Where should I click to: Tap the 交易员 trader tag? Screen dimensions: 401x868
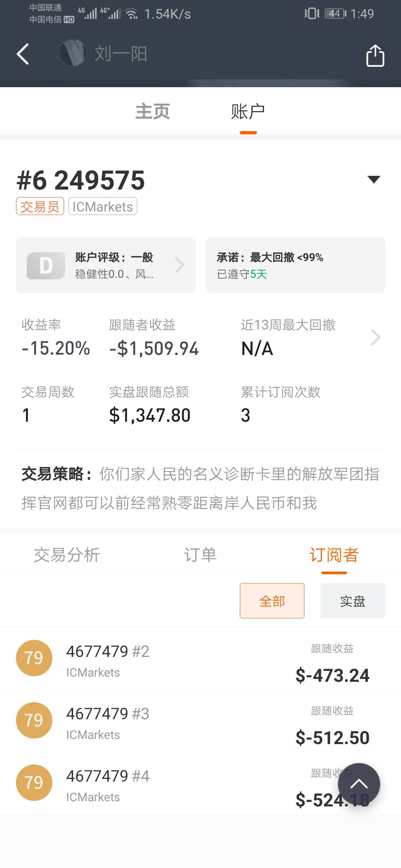(40, 207)
